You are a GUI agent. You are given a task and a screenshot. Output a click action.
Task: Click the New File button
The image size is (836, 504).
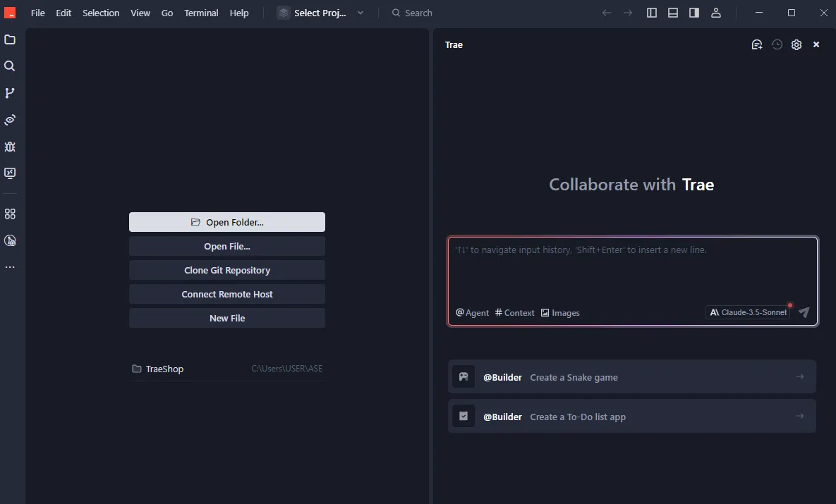(227, 318)
